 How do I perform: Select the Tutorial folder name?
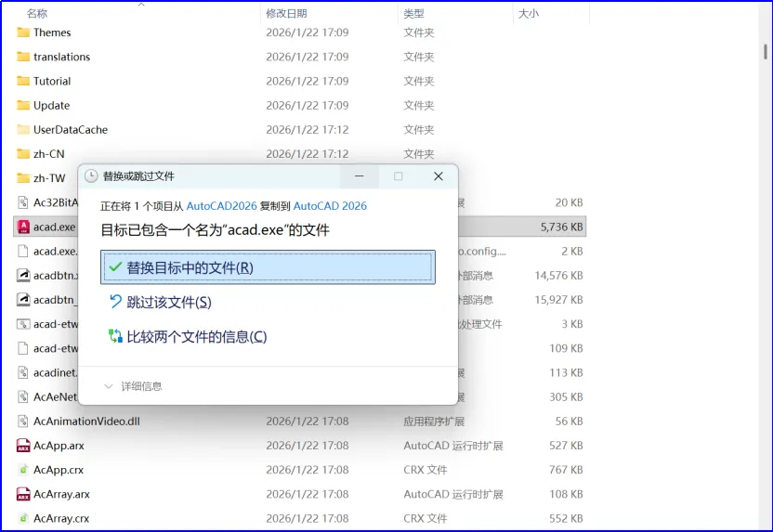point(52,81)
